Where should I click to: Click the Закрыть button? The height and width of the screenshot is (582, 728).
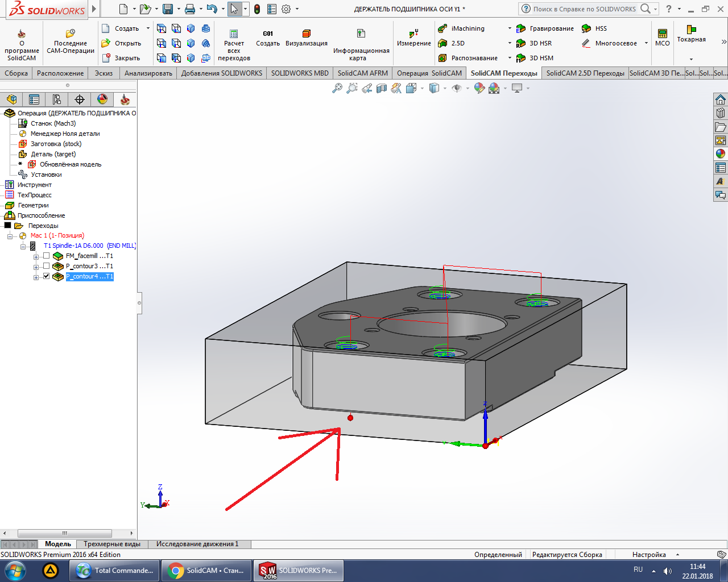pos(121,58)
